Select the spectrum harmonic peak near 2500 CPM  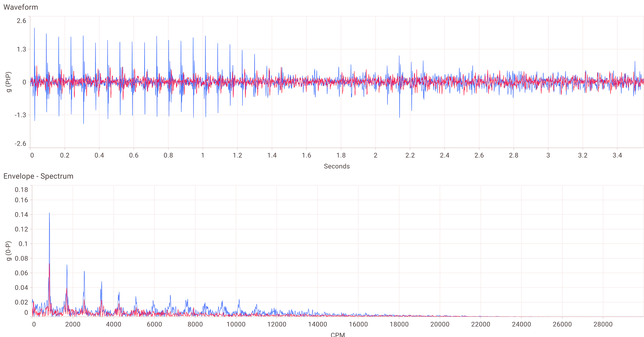coord(84,272)
